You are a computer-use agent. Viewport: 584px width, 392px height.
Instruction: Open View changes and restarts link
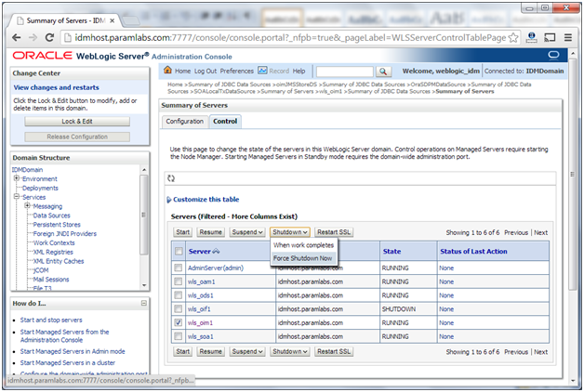(x=56, y=87)
